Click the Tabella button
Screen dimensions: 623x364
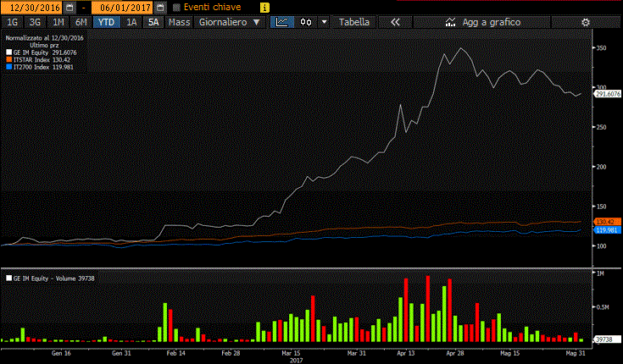(x=354, y=22)
